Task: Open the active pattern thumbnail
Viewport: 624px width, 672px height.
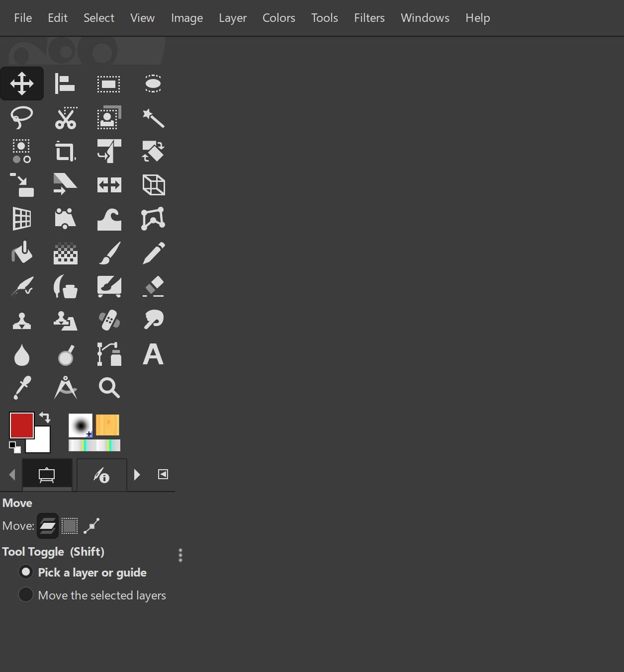Action: [x=108, y=425]
